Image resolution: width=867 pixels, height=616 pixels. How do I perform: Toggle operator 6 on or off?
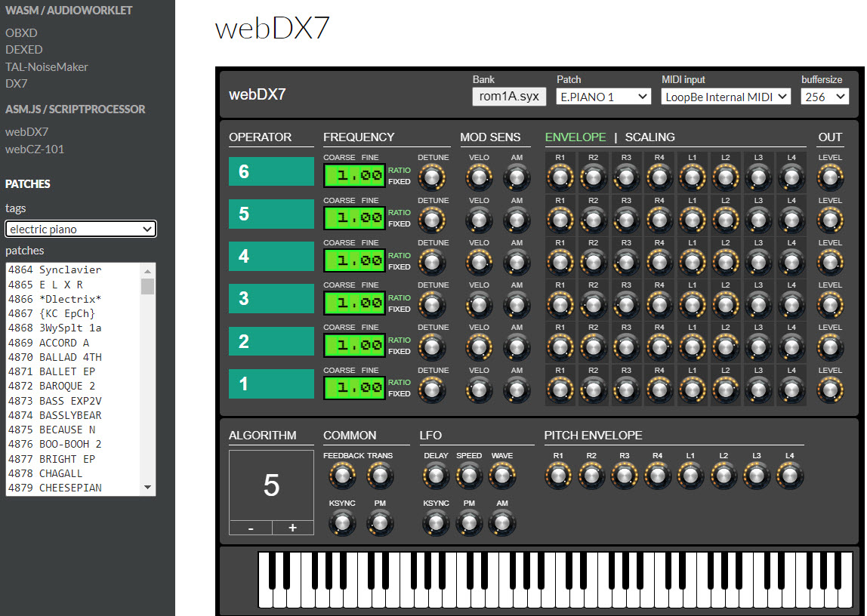[x=271, y=171]
